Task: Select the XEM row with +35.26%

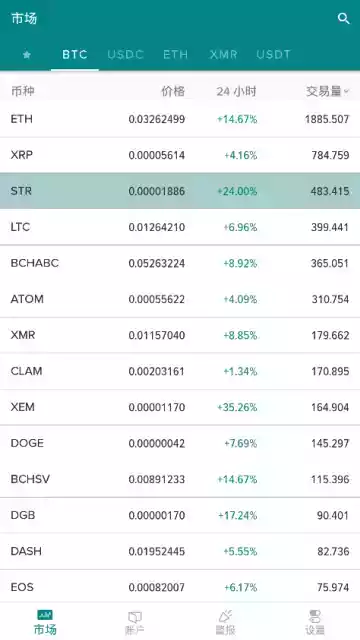Action: [x=180, y=407]
